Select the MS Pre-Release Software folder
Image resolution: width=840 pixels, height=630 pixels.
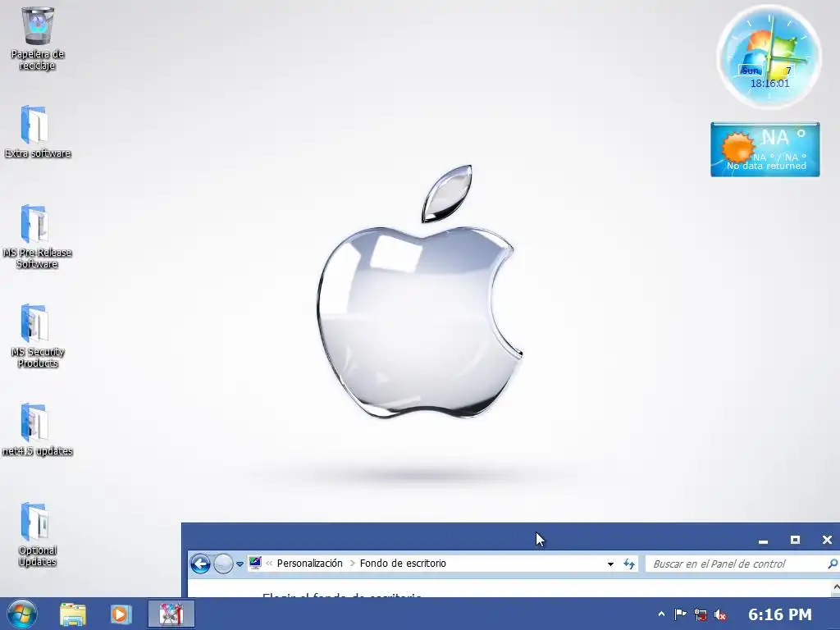(37, 237)
